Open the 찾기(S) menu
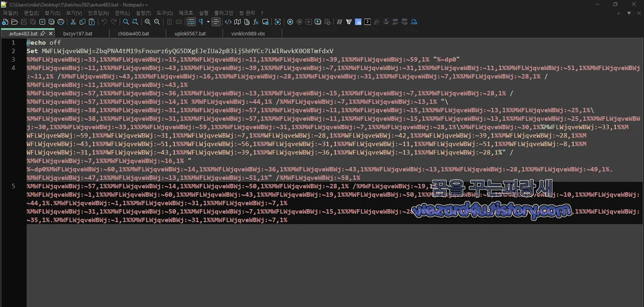644x307 pixels. [x=53, y=13]
